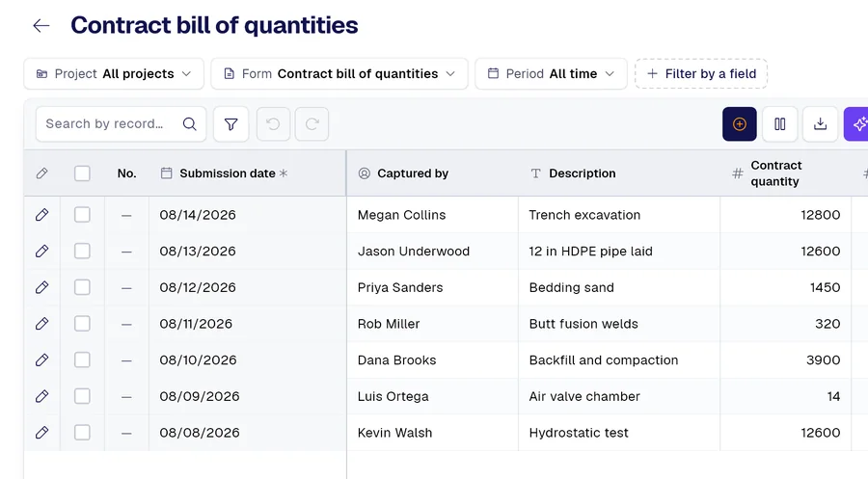
Task: Select the 08/11/2026 row checkbox
Action: coord(82,324)
